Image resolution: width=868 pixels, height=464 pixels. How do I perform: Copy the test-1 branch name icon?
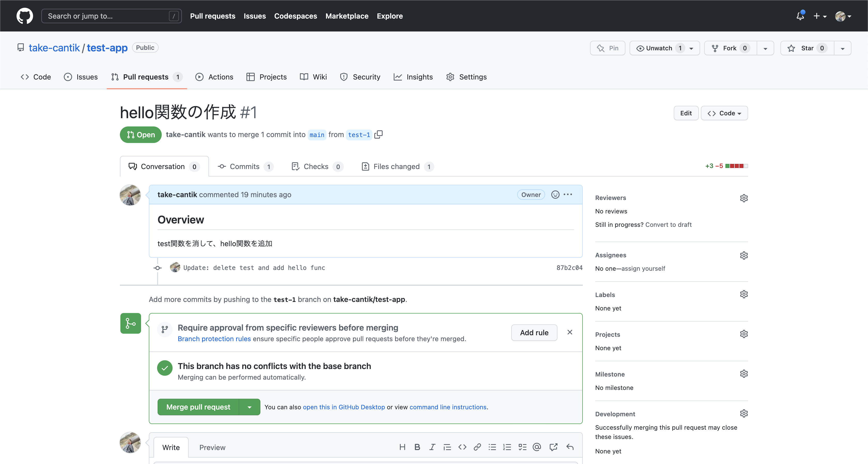[x=378, y=134]
